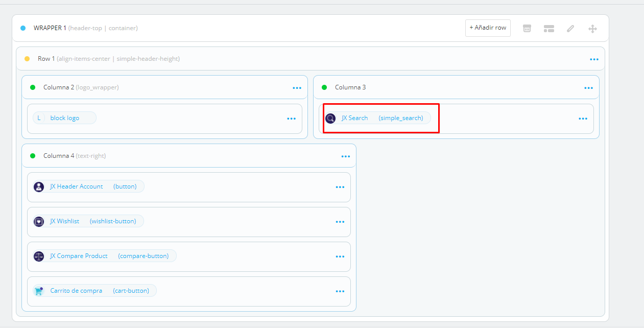This screenshot has width=644, height=328.
Task: Click the '(wishlist-button)' class text
Action: click(x=113, y=221)
